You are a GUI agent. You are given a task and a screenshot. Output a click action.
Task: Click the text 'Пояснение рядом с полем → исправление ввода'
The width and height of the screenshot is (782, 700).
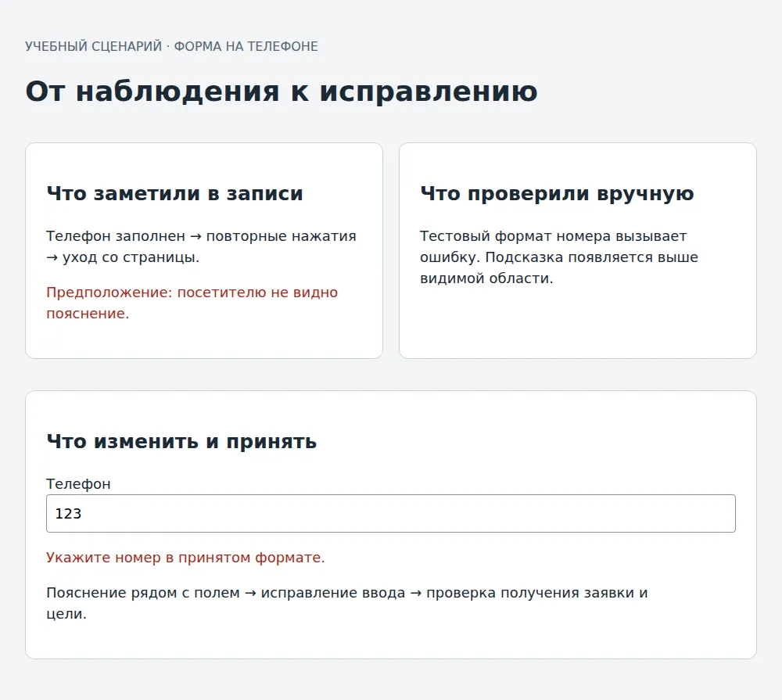pos(225,593)
